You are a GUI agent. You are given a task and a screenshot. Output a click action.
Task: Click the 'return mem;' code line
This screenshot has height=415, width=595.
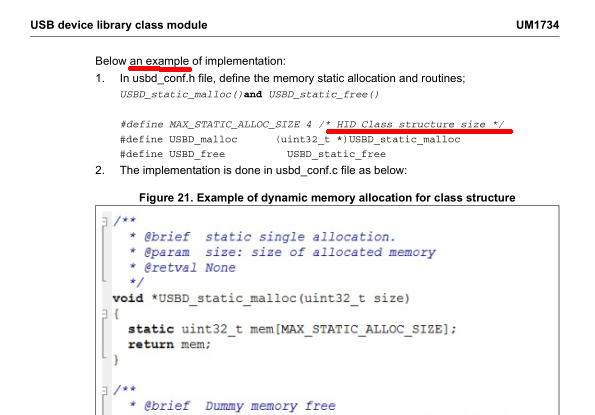point(169,344)
